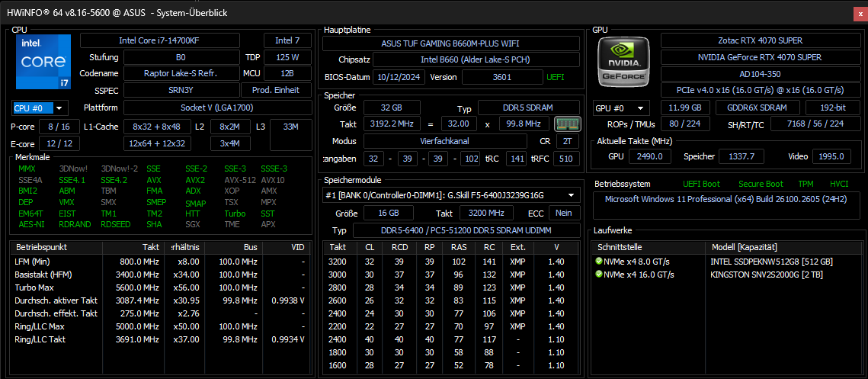Click the module size 16 GB value

[388, 213]
